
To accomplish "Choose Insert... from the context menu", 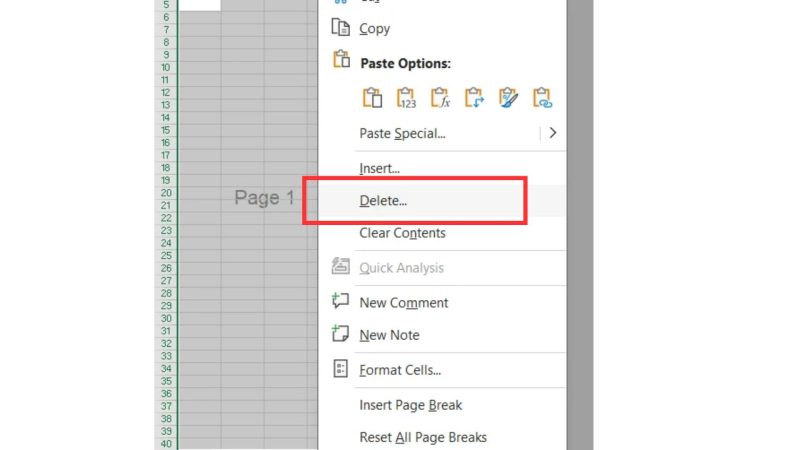I will click(380, 168).
